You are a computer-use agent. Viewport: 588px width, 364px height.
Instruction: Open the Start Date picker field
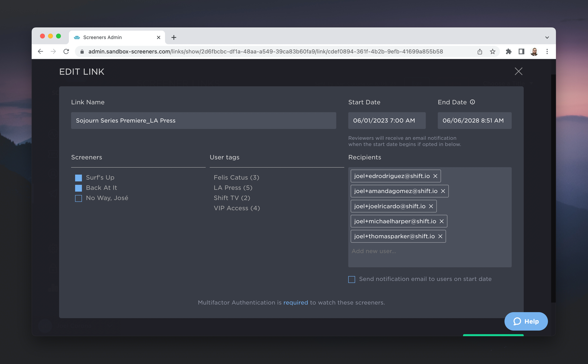point(387,121)
